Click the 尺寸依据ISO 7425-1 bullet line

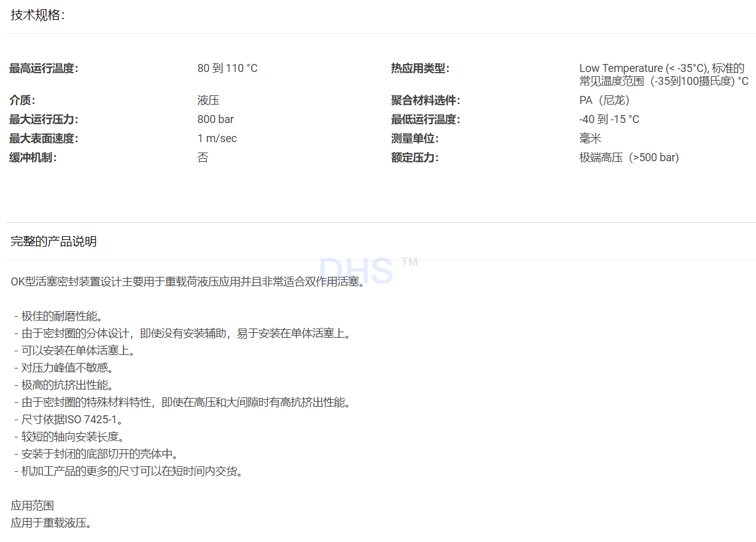coord(70,420)
